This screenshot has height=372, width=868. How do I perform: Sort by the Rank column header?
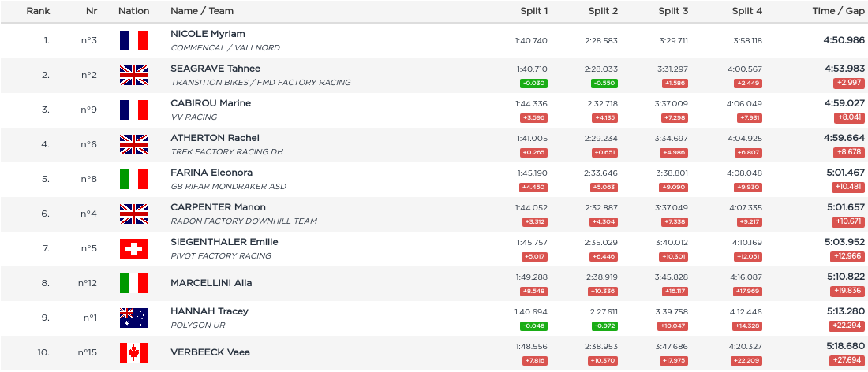coord(38,11)
